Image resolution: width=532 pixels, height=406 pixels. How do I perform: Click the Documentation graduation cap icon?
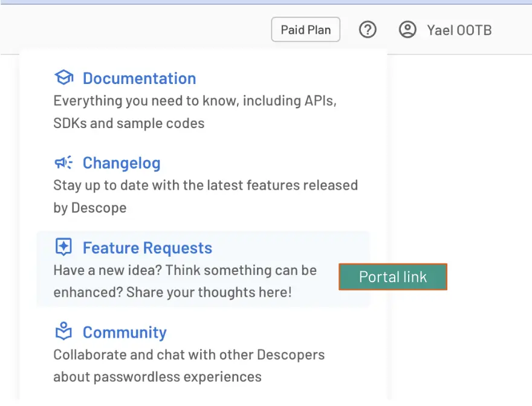point(63,77)
